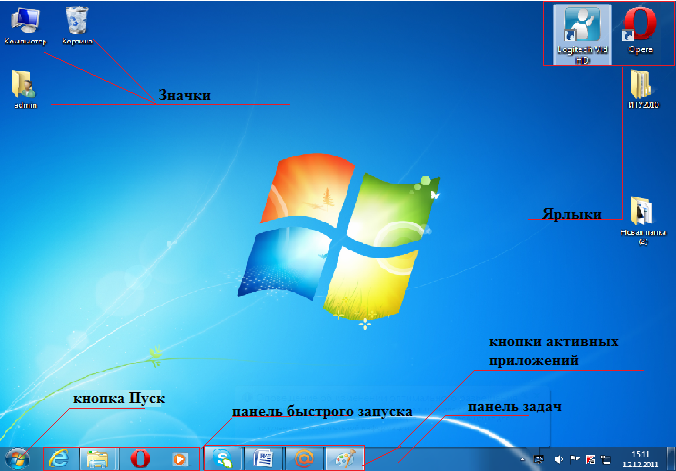Screen dimensions: 676x471
Task: Select the New folder (2) desktop icon
Action: 643,221
